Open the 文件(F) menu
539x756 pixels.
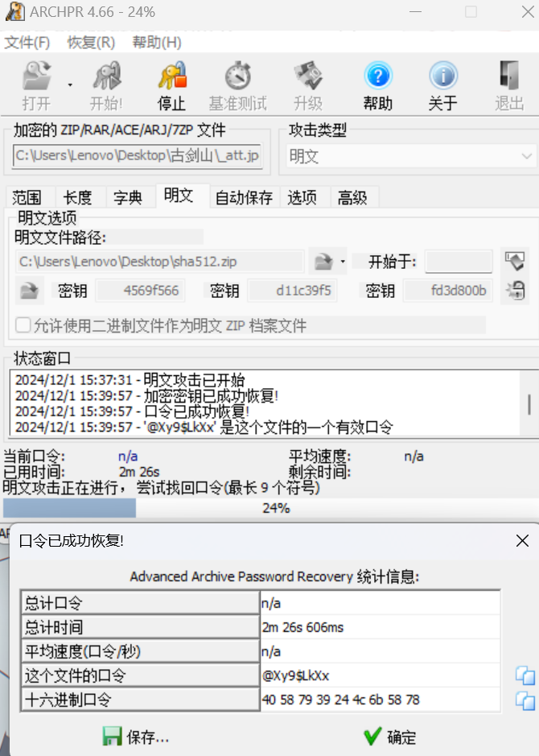point(27,43)
